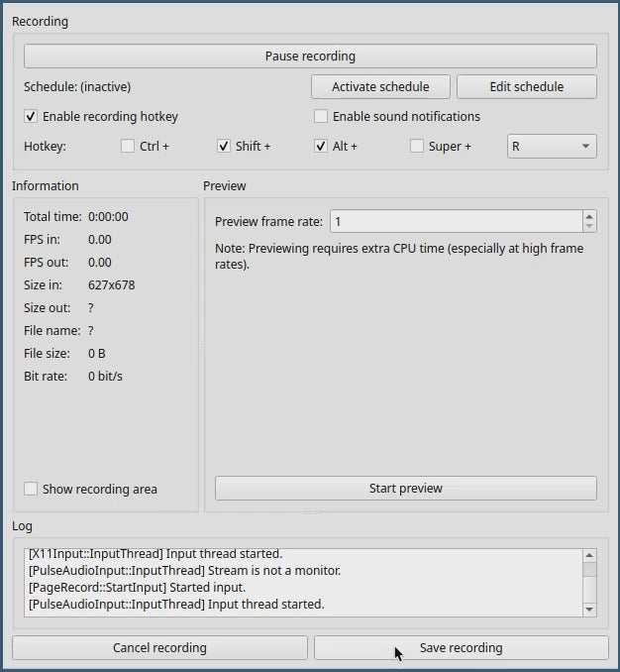Open the Edit schedule dialog
The image size is (620, 672).
[x=526, y=86]
